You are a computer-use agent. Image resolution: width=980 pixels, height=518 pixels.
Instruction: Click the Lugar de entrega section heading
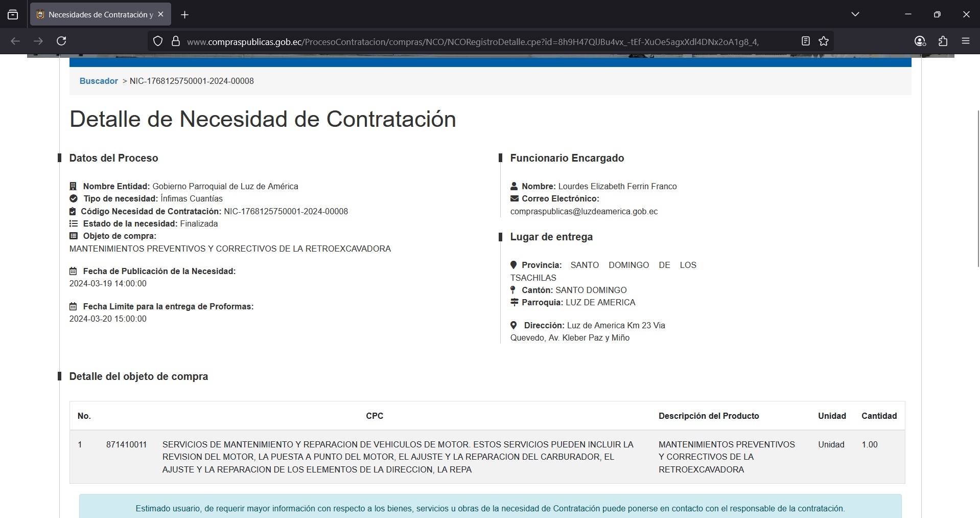[x=551, y=237]
